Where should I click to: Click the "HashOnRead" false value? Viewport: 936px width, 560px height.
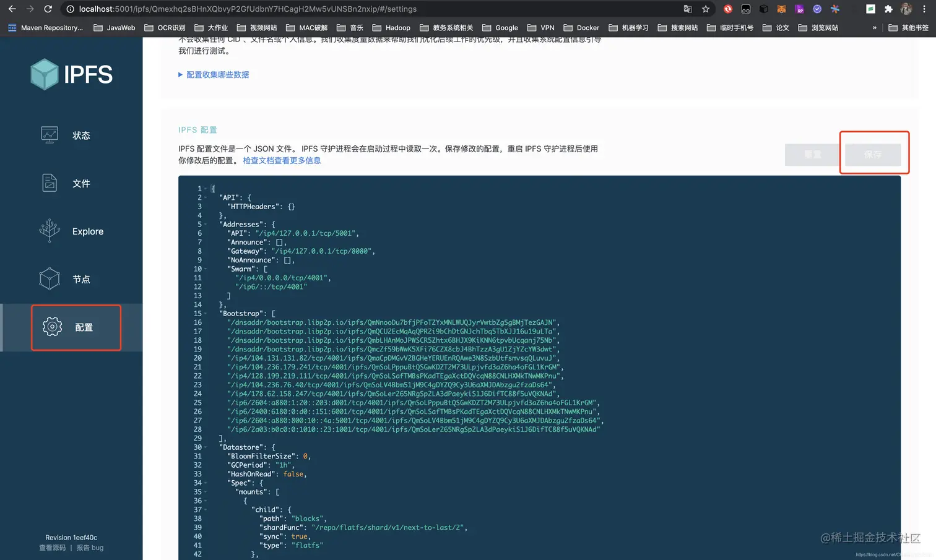point(293,474)
